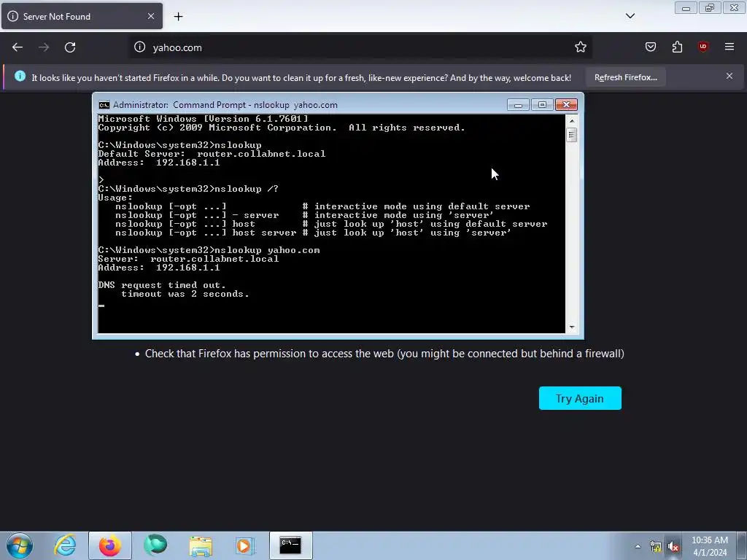Open the Firefox extensions puzzle icon
Viewport: 747px width, 560px height.
[677, 47]
